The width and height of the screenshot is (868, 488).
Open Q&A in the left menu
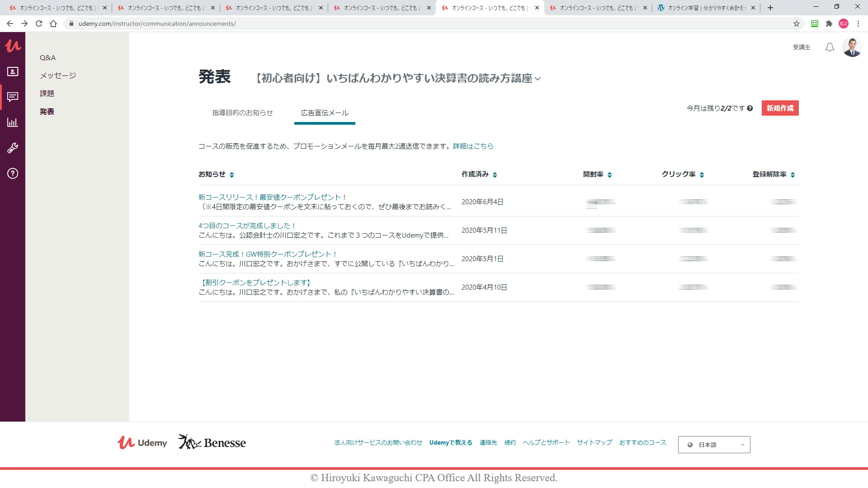coord(47,57)
